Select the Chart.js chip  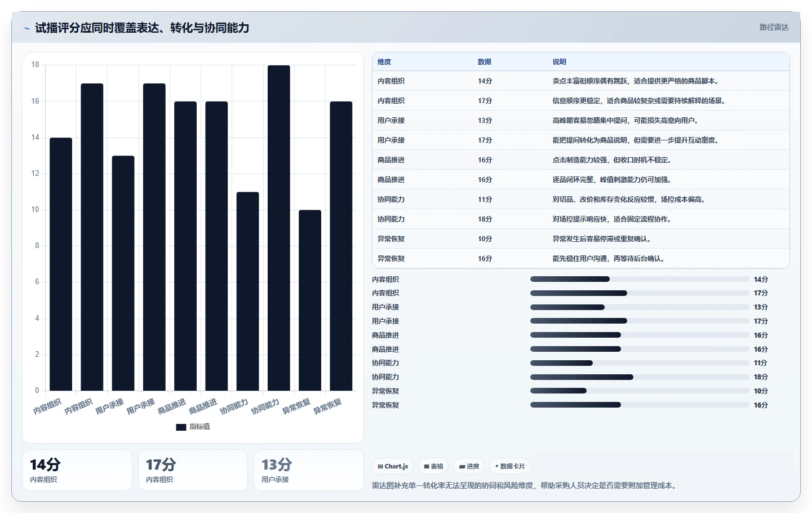pos(393,466)
